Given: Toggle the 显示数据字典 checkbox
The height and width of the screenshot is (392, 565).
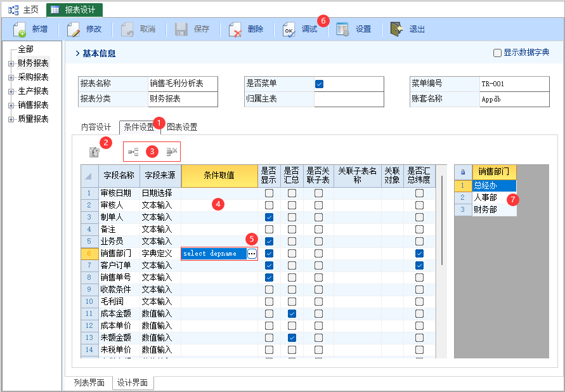Looking at the screenshot, I should (497, 53).
